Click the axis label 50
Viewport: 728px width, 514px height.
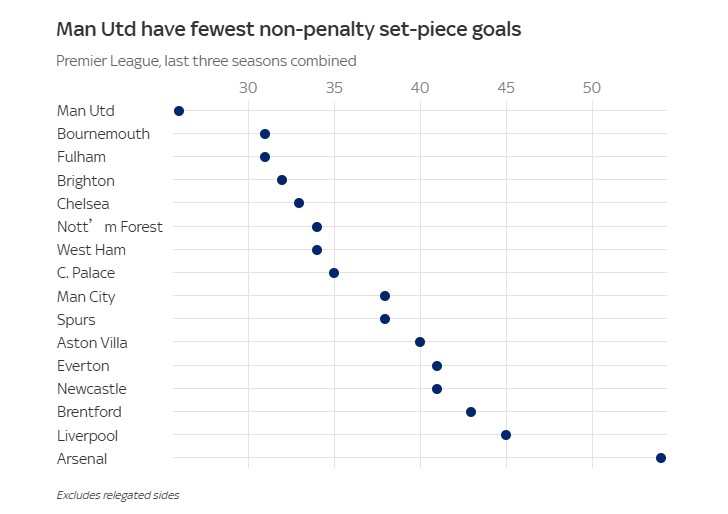(592, 88)
